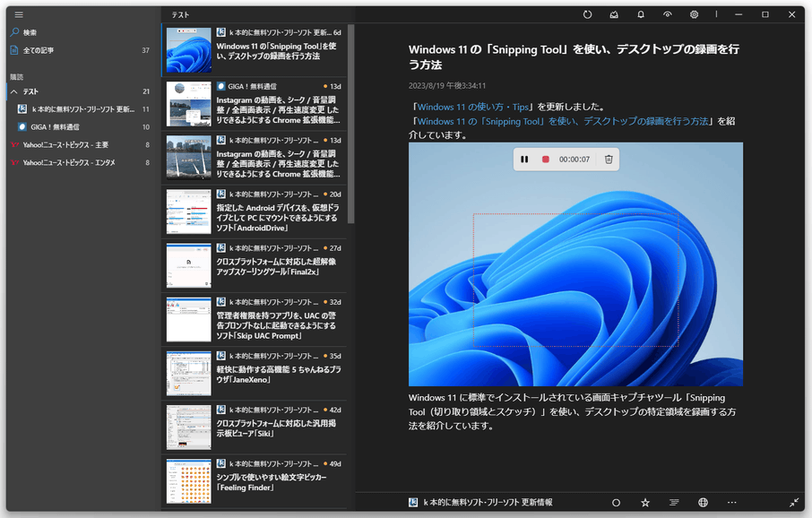Screen dimensions: 812x518
Task: Select the k本的に無料ソフト feed in sidebar
Action: (x=82, y=109)
